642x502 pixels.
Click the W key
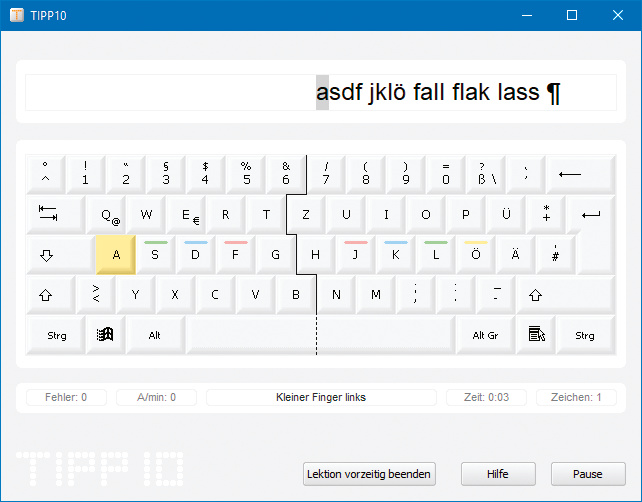tap(146, 215)
